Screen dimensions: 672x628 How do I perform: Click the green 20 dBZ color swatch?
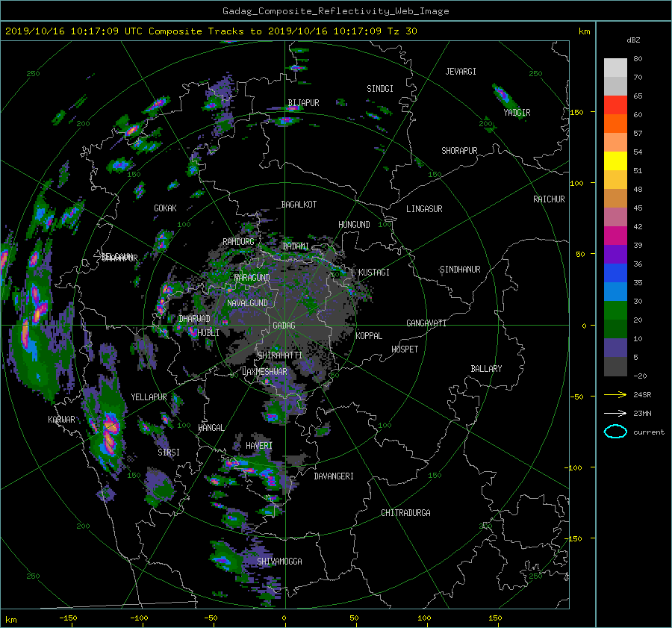pos(615,310)
